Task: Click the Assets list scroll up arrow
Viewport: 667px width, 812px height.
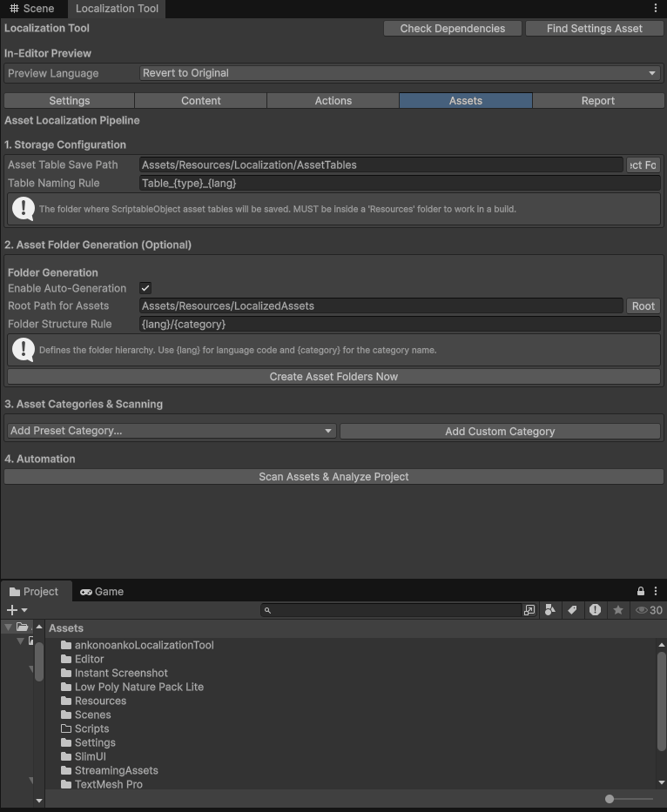Action: pos(661,645)
